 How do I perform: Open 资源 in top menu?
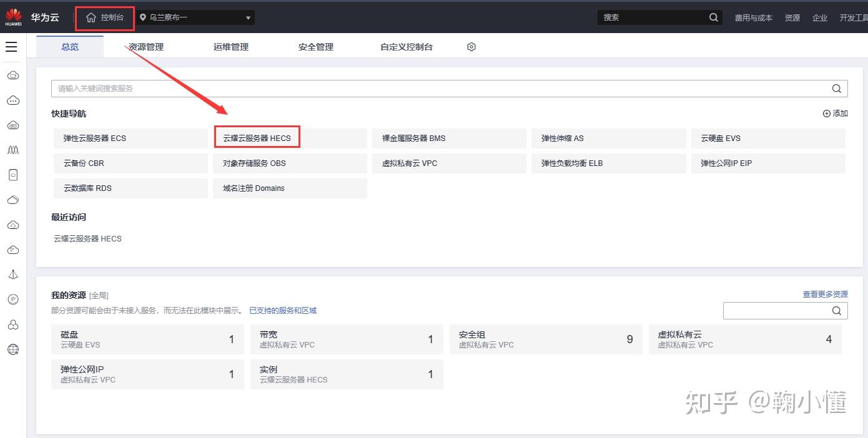[792, 18]
